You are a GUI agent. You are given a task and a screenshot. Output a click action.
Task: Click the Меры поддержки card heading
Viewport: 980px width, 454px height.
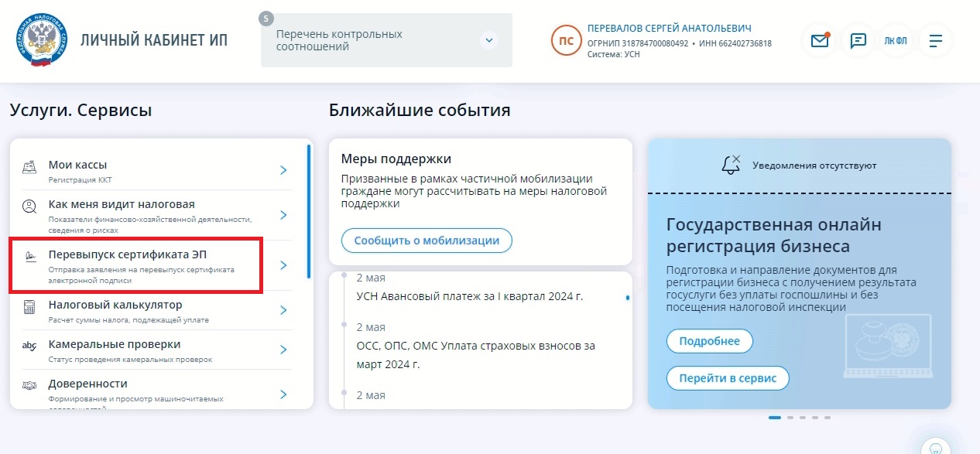pos(396,159)
